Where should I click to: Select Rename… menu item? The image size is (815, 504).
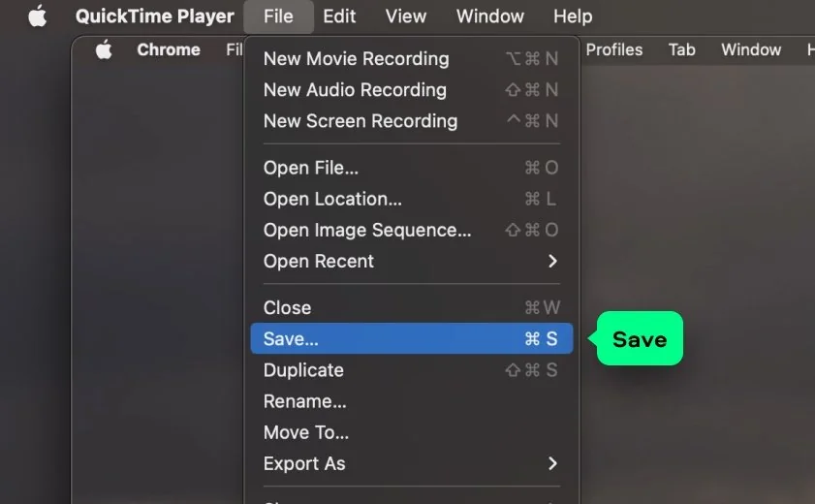412,401
